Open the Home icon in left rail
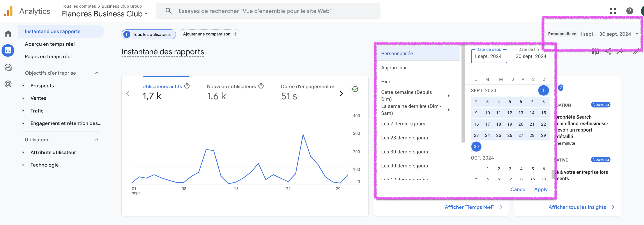The height and width of the screenshot is (225, 644). (8, 33)
